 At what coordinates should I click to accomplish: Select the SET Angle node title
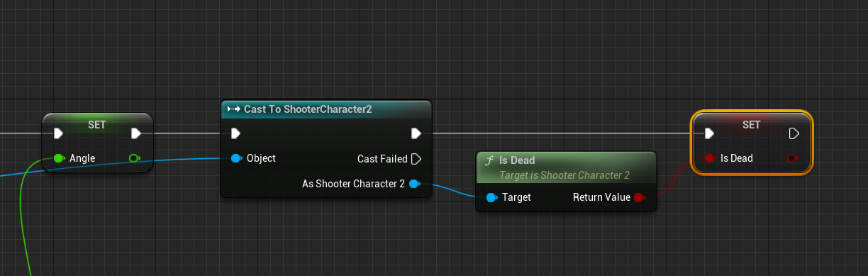tap(97, 124)
